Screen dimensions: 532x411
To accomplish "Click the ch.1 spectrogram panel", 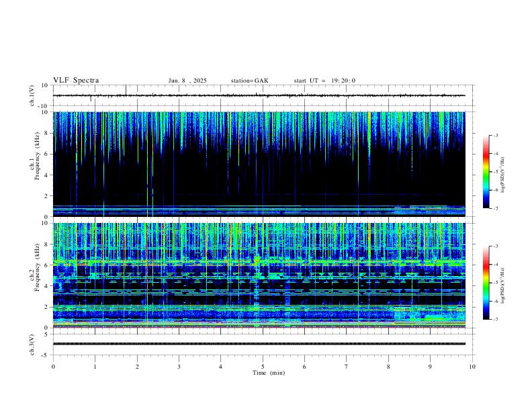I will [259, 164].
